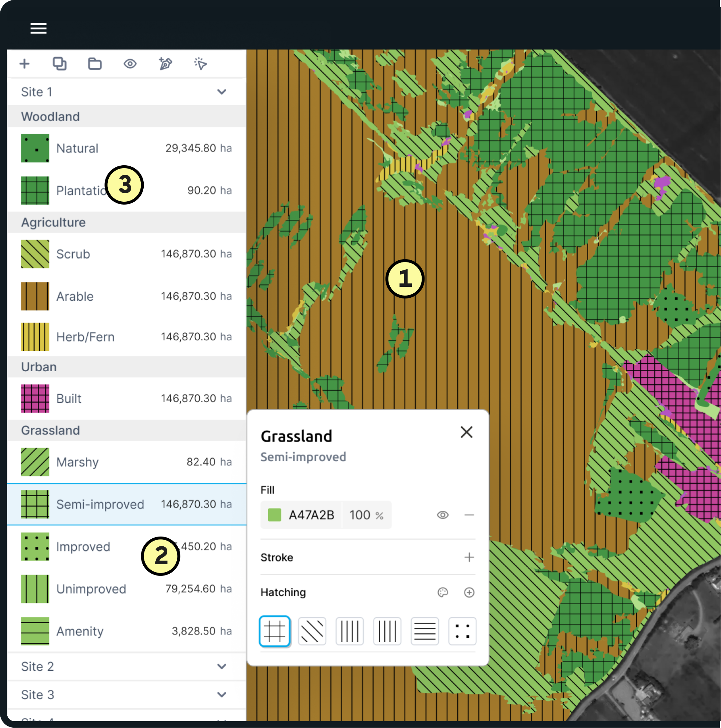Click the Arable brown striped swatch
This screenshot has width=721, height=728.
[35, 296]
